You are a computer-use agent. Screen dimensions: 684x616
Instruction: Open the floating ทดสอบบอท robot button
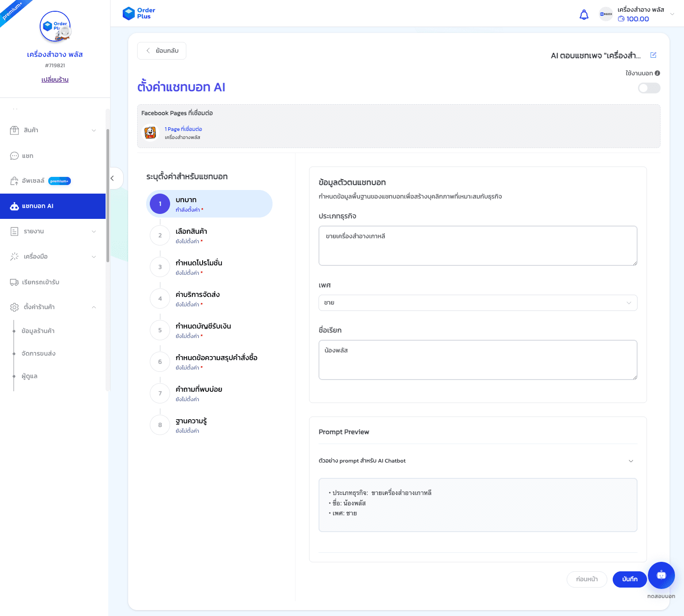click(661, 575)
